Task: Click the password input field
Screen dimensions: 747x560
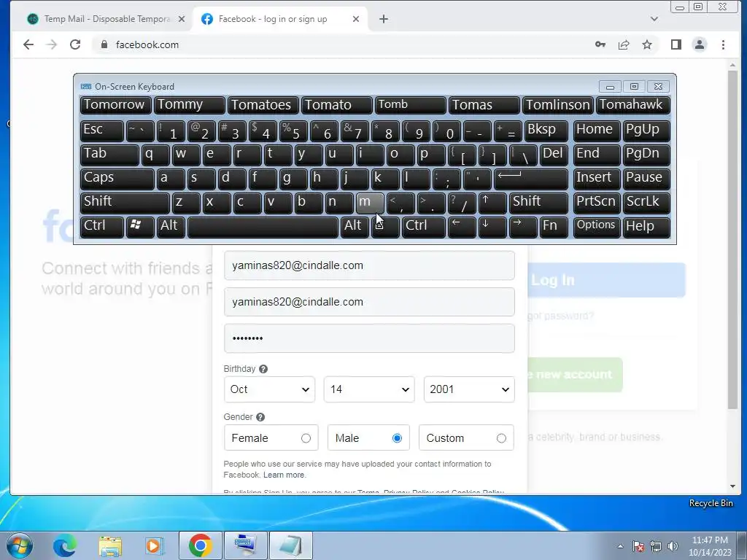Action: (x=369, y=338)
